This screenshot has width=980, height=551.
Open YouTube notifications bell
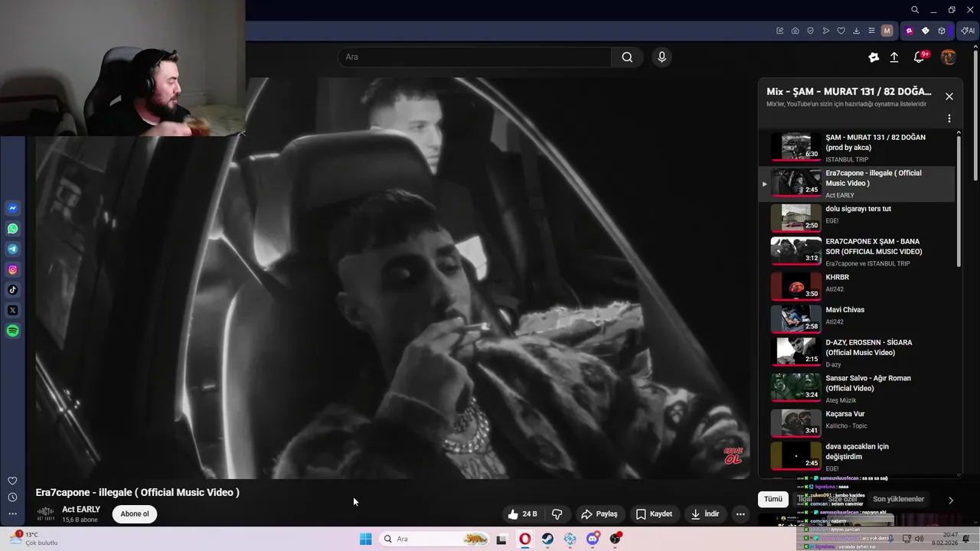(x=919, y=57)
